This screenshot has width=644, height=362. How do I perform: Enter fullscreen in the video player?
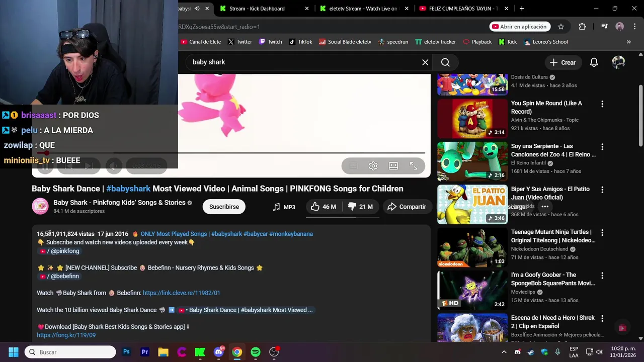[x=414, y=166]
